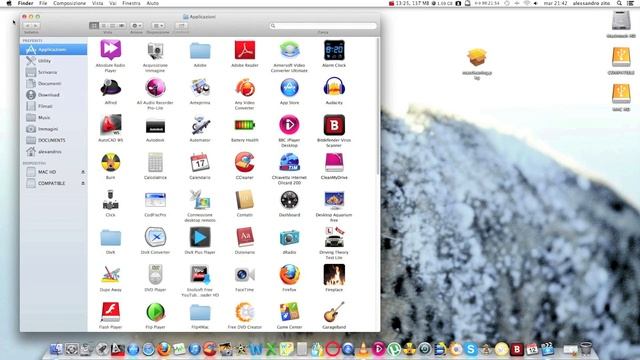Select the Fireplace app icon

point(334,275)
